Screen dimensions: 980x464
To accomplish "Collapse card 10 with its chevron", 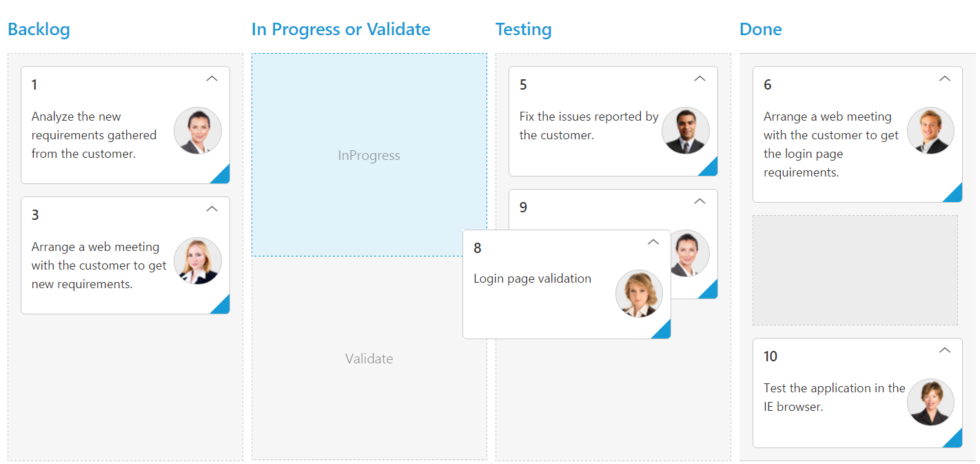I will tap(945, 350).
